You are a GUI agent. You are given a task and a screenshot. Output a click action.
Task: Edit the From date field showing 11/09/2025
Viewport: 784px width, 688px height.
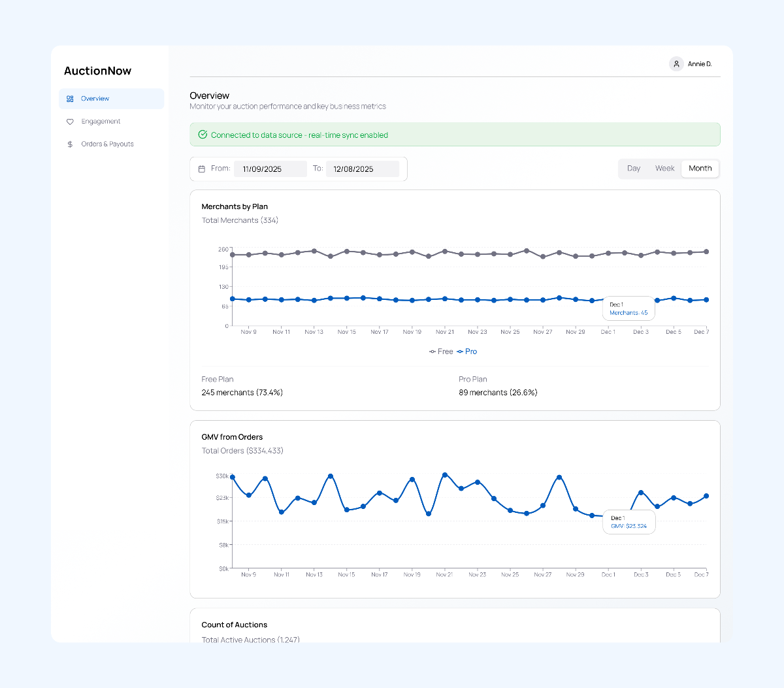pyautogui.click(x=270, y=168)
